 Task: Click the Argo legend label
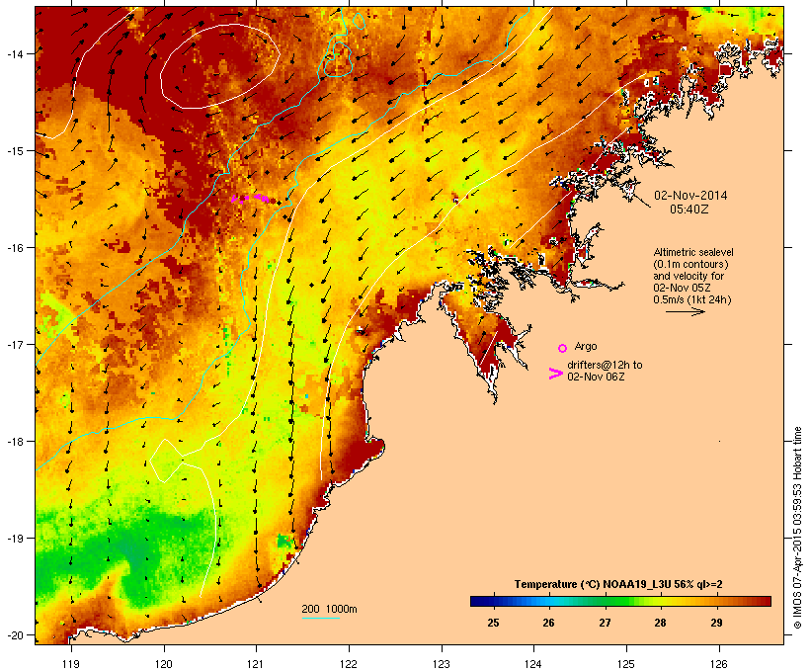coord(586,346)
